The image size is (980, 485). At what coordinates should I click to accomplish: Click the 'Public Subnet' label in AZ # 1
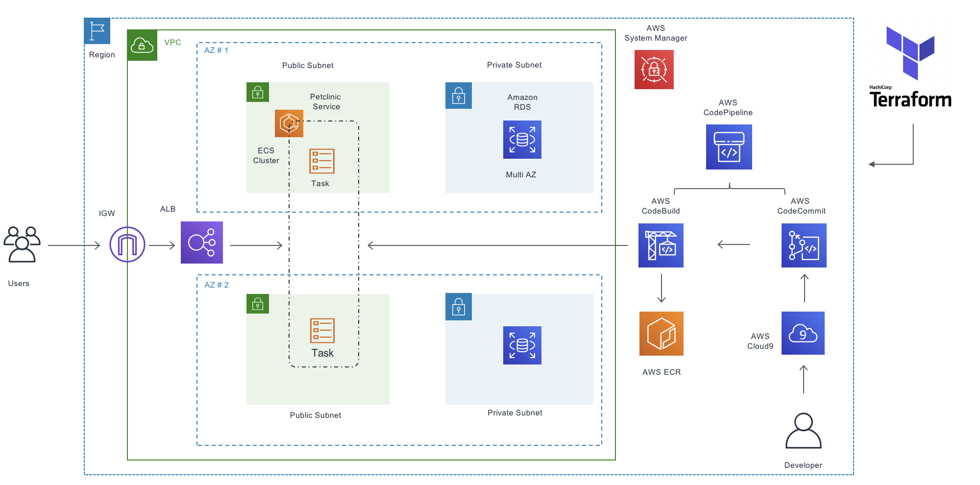tap(308, 65)
